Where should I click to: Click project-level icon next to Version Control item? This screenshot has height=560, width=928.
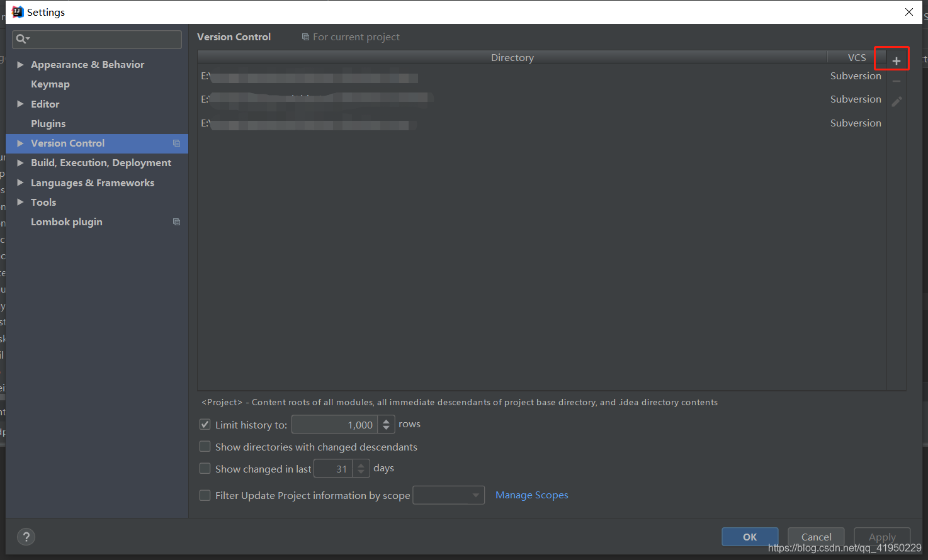[177, 143]
